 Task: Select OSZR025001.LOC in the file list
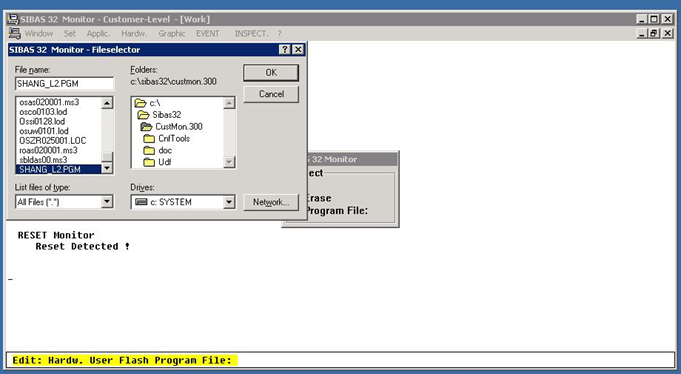tap(53, 141)
